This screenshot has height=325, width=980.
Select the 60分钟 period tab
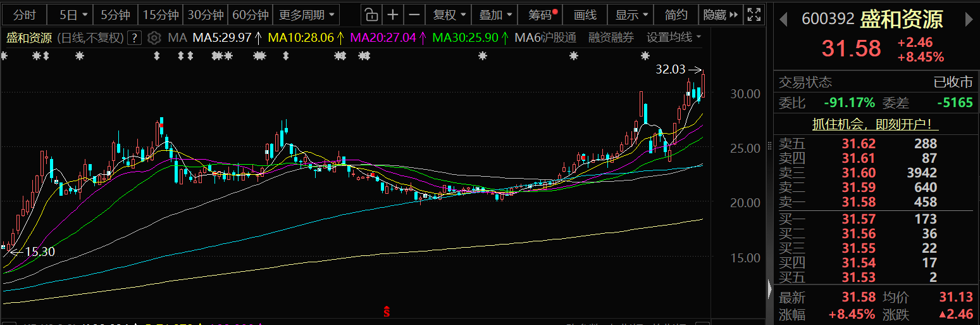[x=251, y=15]
